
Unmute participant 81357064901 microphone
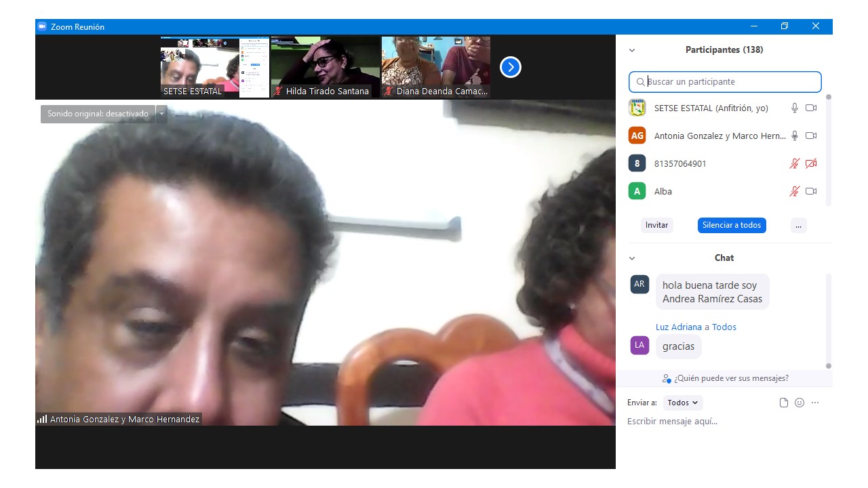point(794,163)
